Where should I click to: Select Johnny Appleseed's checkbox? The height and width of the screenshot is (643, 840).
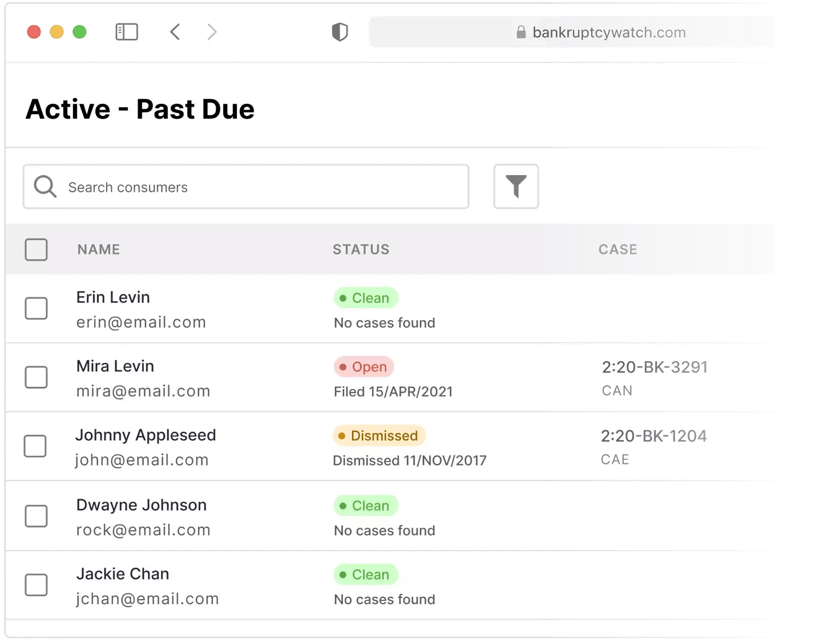click(x=35, y=446)
